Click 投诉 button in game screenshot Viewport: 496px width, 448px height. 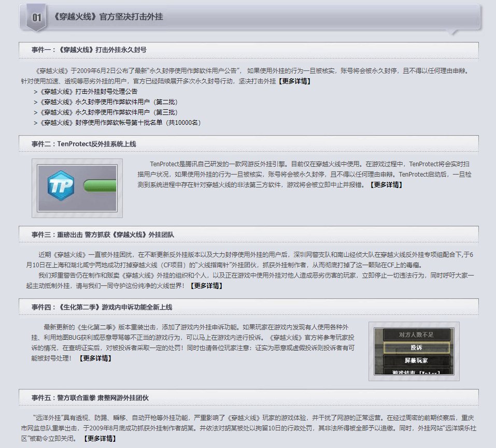tap(416, 348)
